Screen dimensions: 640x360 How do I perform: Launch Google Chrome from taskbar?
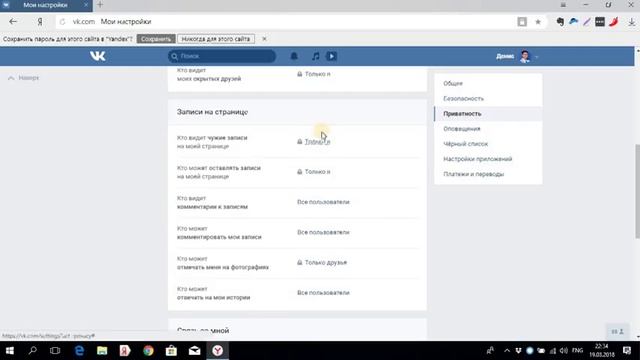(x=148, y=351)
